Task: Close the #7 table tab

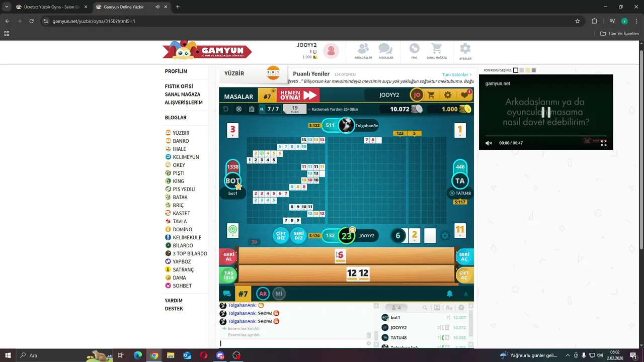Action: pyautogui.click(x=274, y=92)
